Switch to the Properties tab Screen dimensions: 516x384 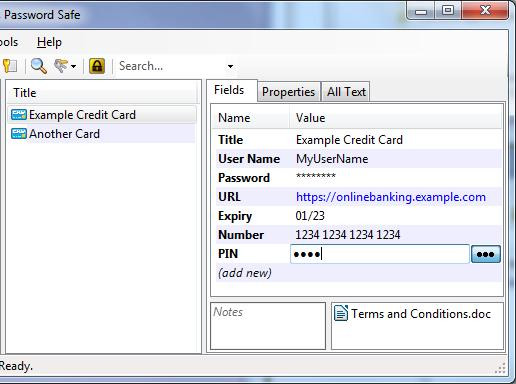point(288,92)
